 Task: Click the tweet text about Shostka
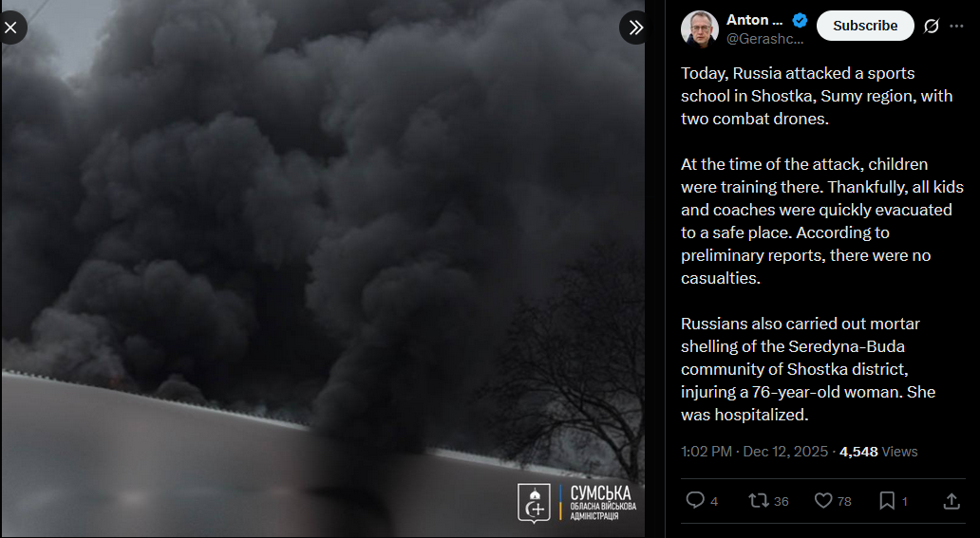[x=821, y=244]
